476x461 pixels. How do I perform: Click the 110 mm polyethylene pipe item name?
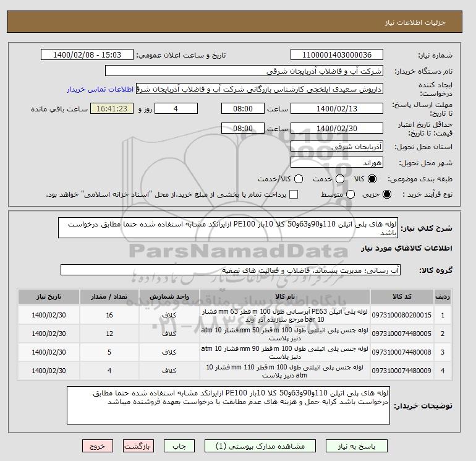point(285,371)
